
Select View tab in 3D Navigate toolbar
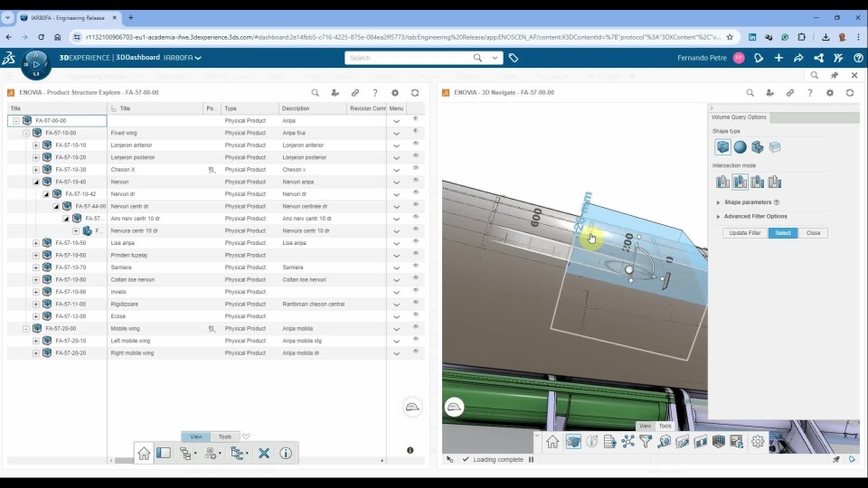(645, 426)
